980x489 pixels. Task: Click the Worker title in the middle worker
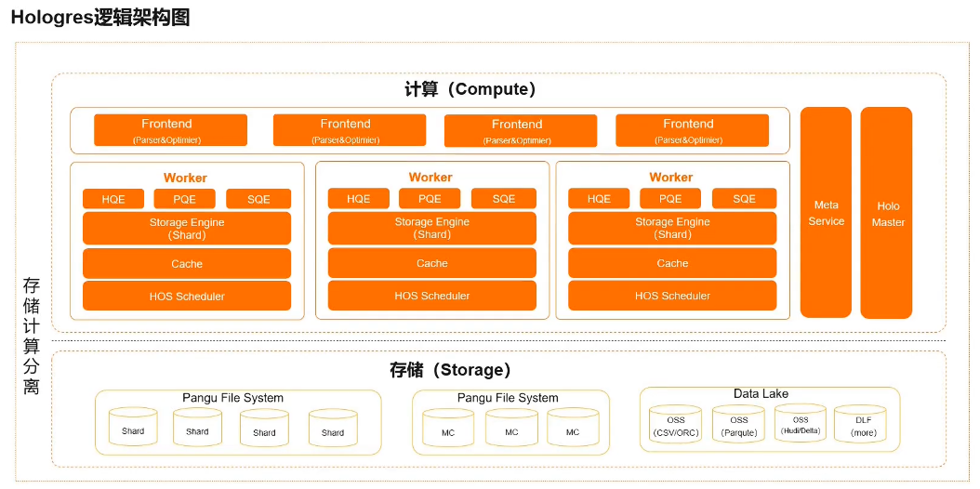coord(430,178)
